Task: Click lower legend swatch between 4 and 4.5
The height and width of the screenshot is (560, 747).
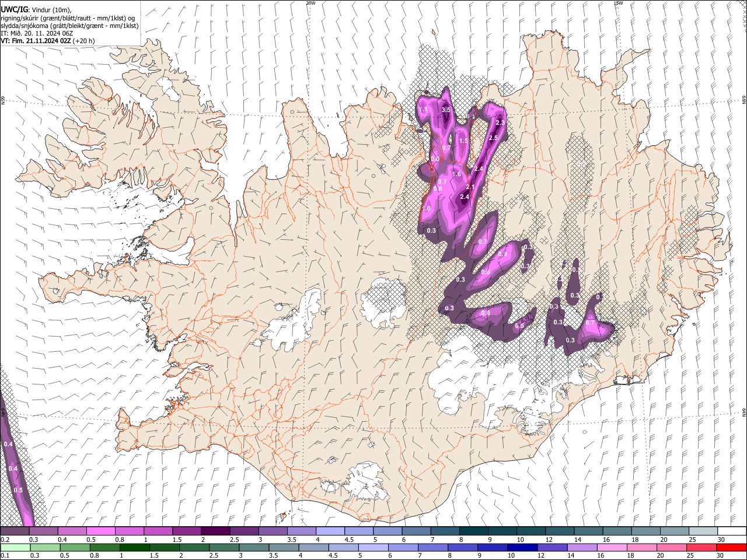Action: point(313,547)
